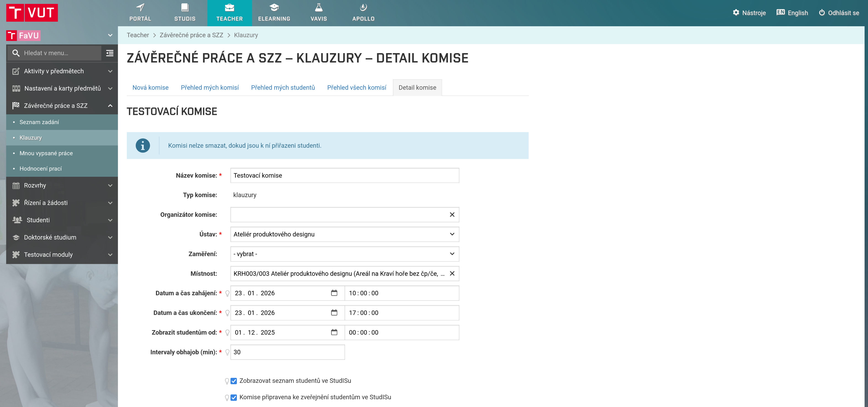Click the Studenti people icon
Viewport: 868px width, 407px height.
[17, 220]
